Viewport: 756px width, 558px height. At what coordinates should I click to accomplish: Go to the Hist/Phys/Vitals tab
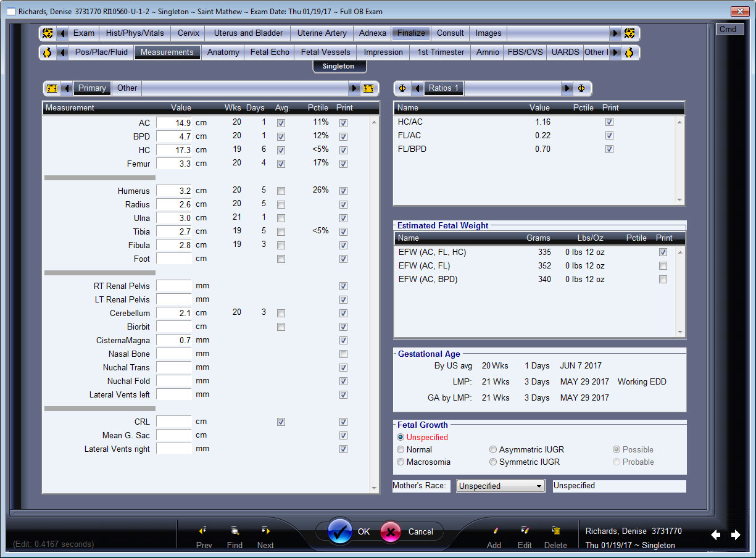(135, 33)
